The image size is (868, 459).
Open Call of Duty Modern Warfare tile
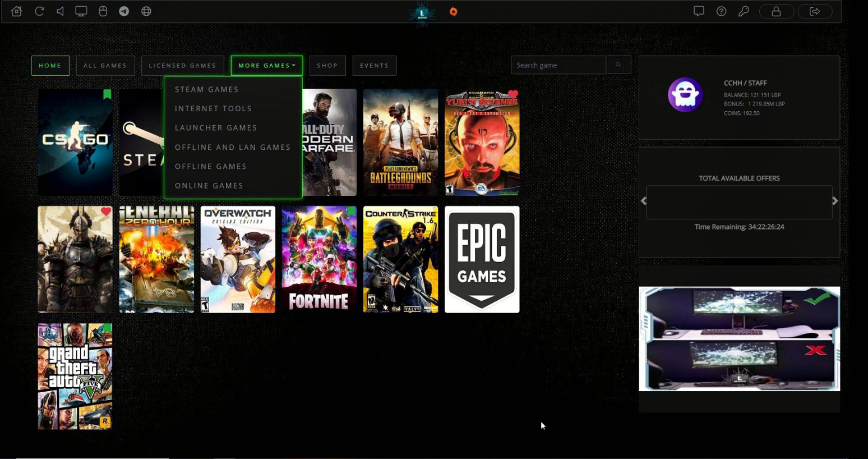(330, 143)
